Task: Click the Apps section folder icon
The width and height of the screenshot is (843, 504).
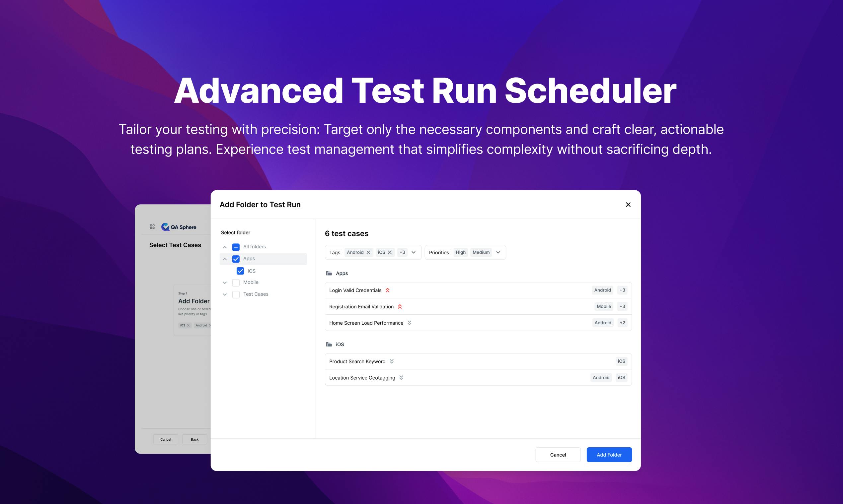Action: click(329, 273)
